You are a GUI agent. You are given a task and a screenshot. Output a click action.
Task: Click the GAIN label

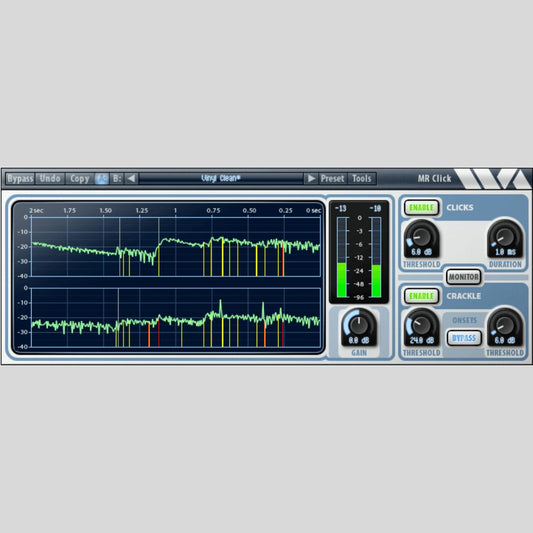[359, 353]
